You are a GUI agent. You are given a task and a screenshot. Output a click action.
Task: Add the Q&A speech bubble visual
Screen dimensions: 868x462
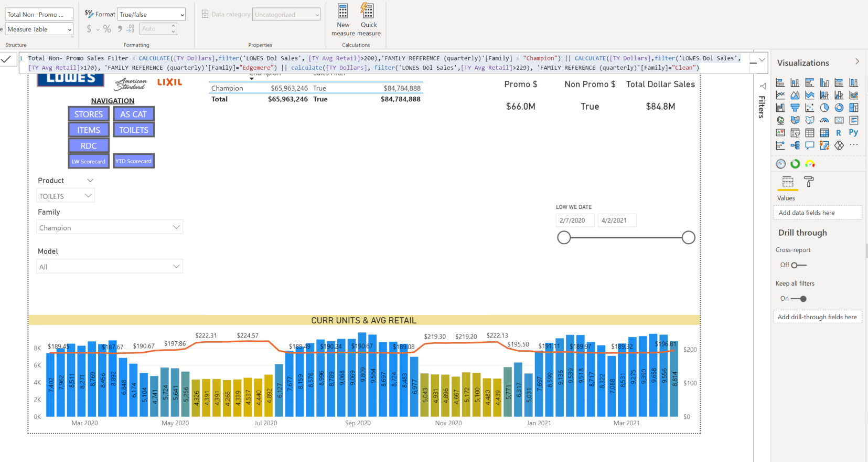[810, 145]
